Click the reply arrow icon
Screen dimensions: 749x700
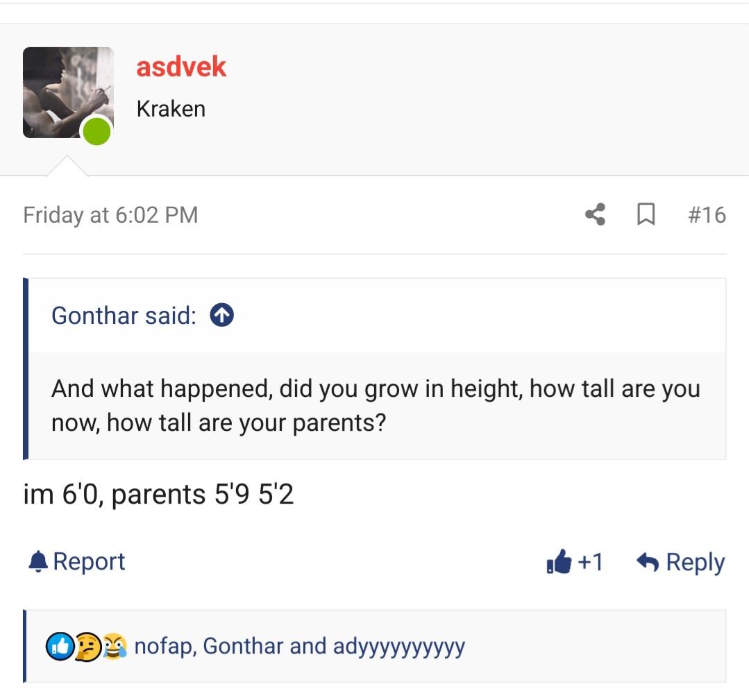(647, 562)
